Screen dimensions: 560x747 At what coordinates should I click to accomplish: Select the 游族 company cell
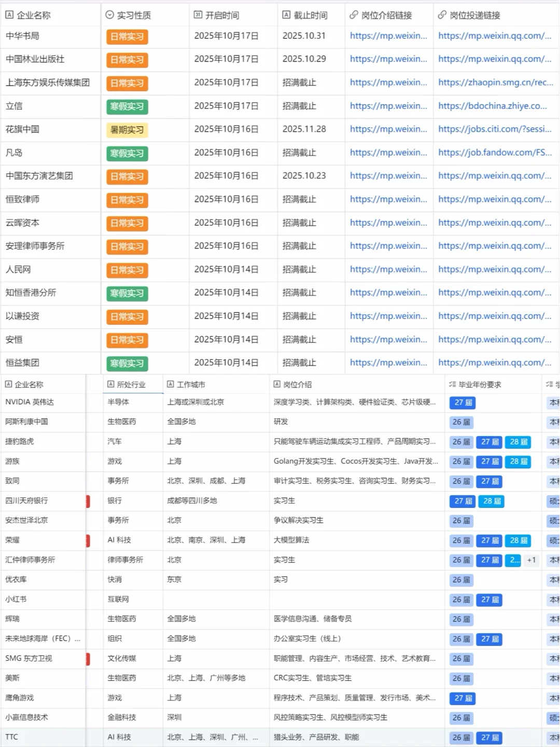[x=43, y=461]
